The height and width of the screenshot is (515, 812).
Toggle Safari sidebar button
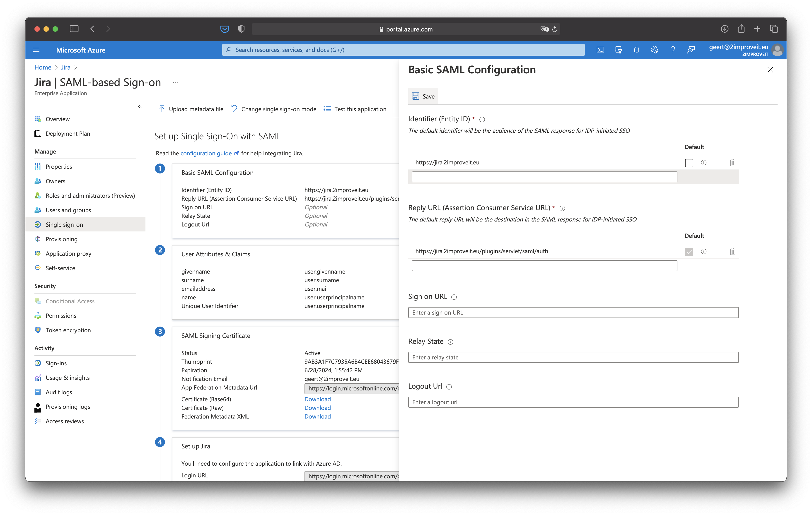pos(74,29)
